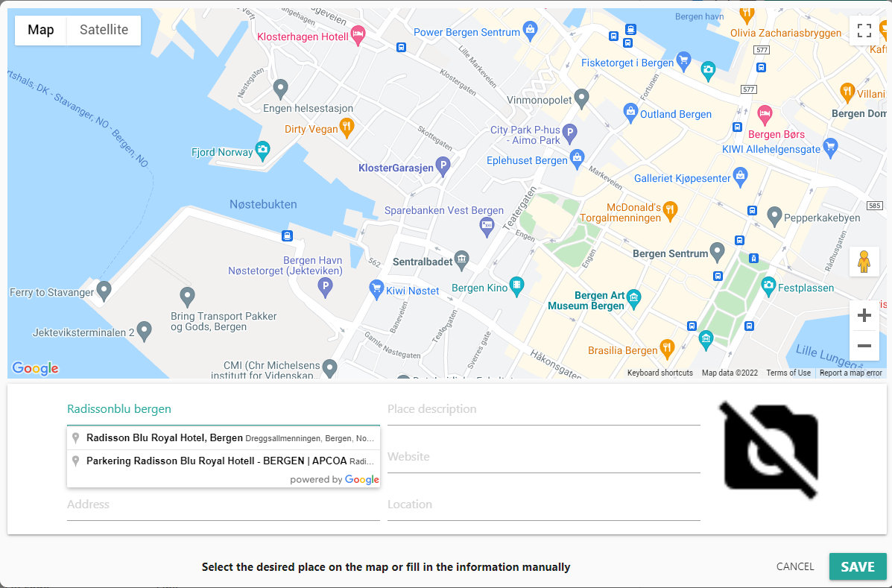The height and width of the screenshot is (588, 892).
Task: Click the place name search field
Action: (x=223, y=409)
